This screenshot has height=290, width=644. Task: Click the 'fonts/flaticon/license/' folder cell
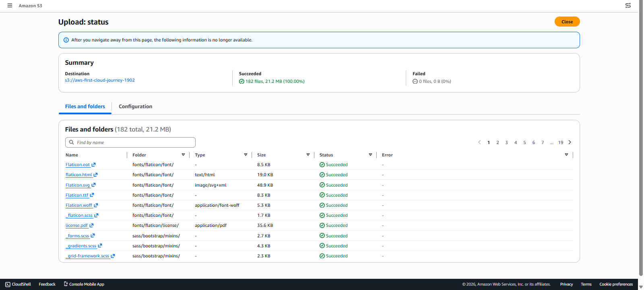155,226
